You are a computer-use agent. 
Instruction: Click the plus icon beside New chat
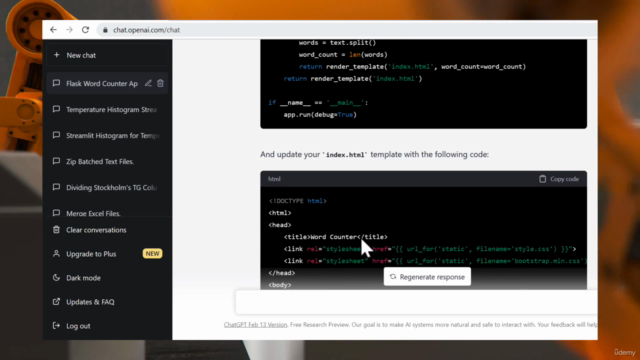(56, 55)
